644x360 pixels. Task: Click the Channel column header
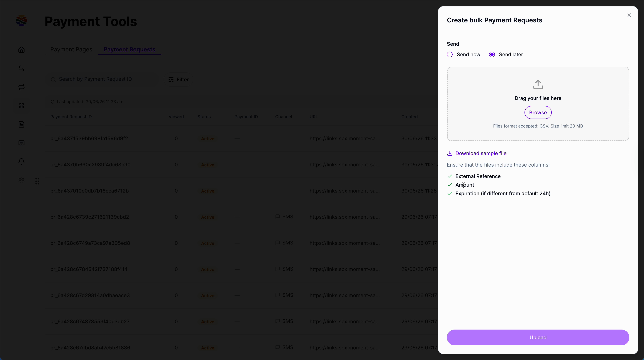click(x=284, y=117)
